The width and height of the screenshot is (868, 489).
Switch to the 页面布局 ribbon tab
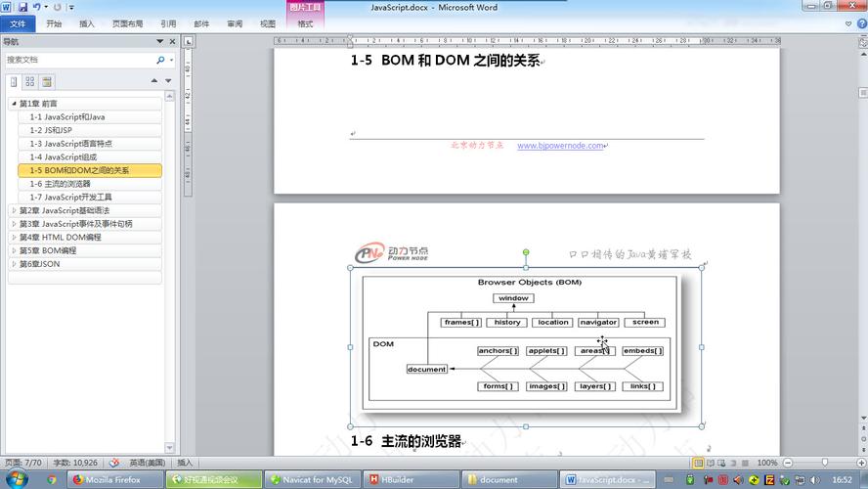point(127,23)
